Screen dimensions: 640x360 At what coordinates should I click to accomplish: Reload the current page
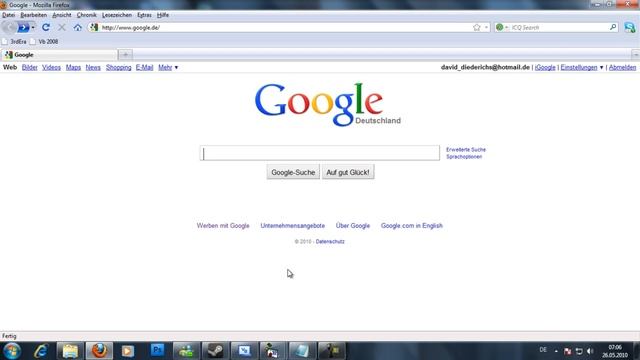click(x=46, y=27)
